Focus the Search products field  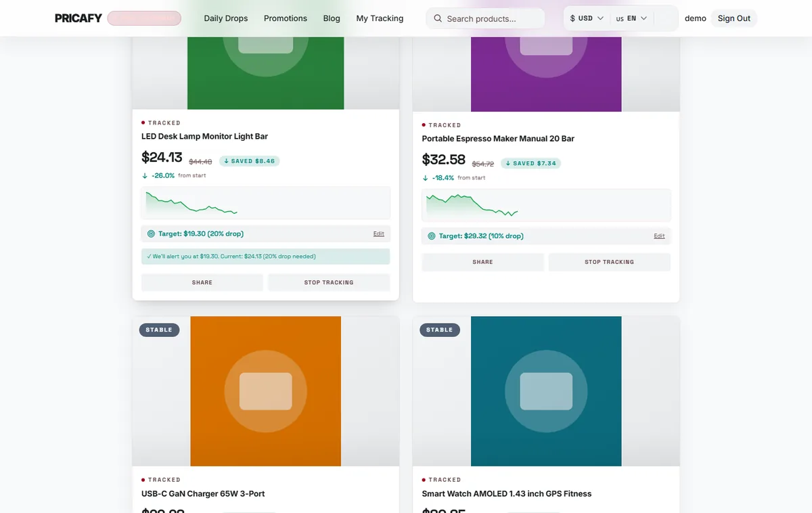[x=485, y=18]
